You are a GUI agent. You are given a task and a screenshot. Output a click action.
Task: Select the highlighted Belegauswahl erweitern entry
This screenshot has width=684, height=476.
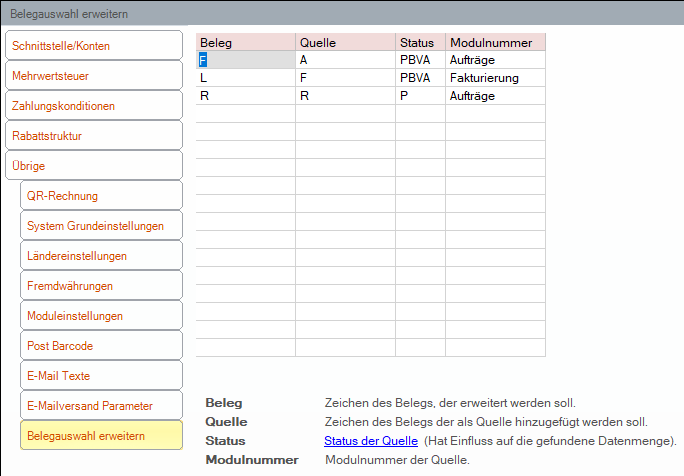(101, 435)
